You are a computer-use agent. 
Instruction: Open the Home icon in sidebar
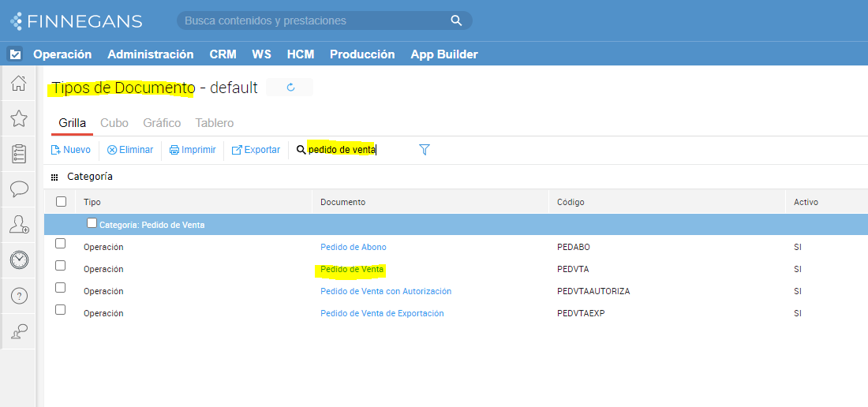coord(19,84)
